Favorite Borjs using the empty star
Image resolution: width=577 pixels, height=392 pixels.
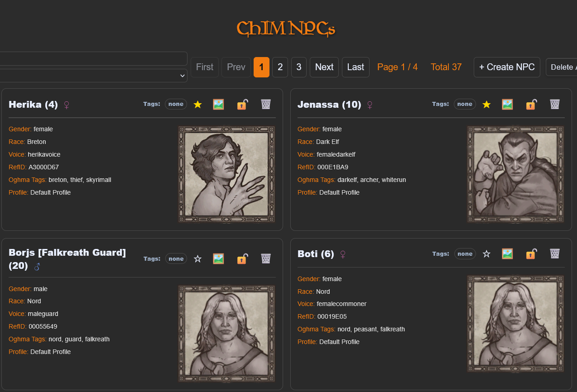click(197, 259)
